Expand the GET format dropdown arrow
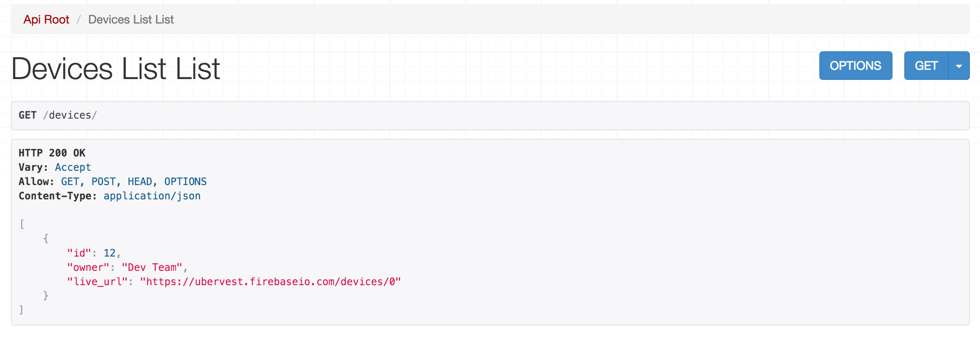 (959, 66)
